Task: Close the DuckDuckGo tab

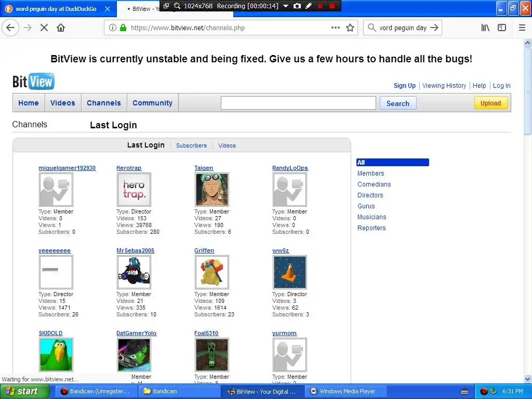Action: (x=108, y=9)
